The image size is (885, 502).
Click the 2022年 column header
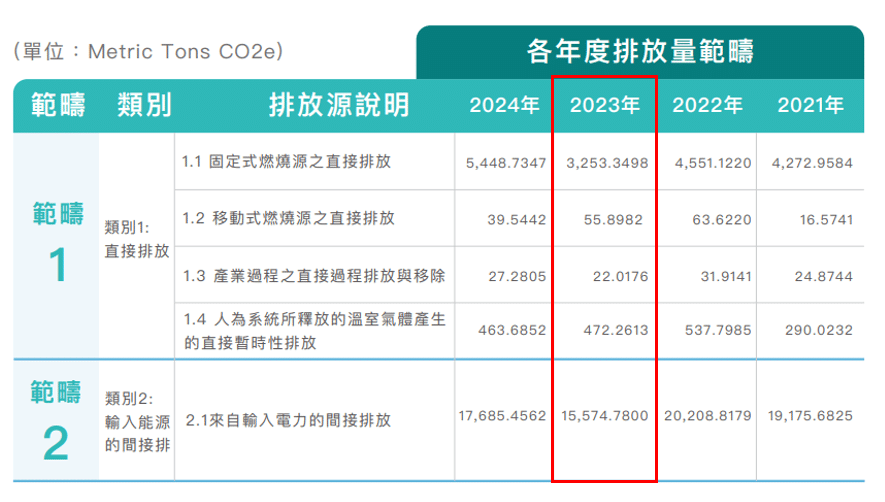707,105
